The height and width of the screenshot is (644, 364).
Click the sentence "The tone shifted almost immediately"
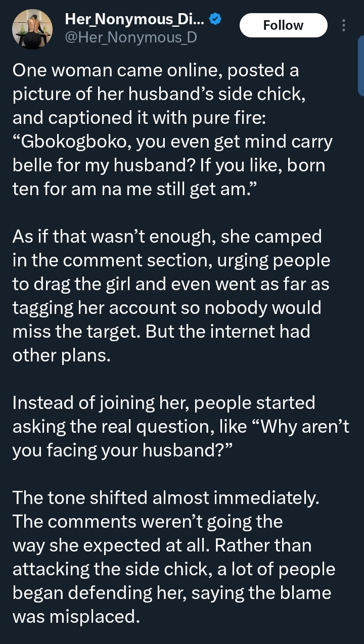click(166, 498)
